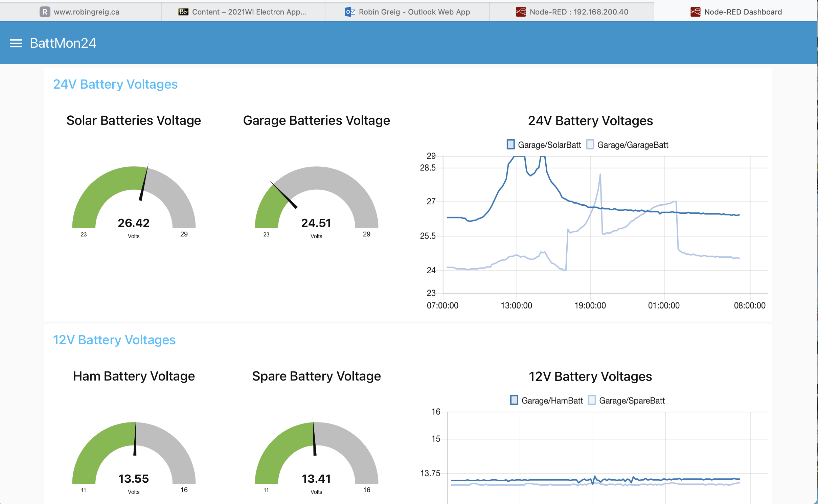Select the Node-RED Dashboard tab

click(x=736, y=12)
